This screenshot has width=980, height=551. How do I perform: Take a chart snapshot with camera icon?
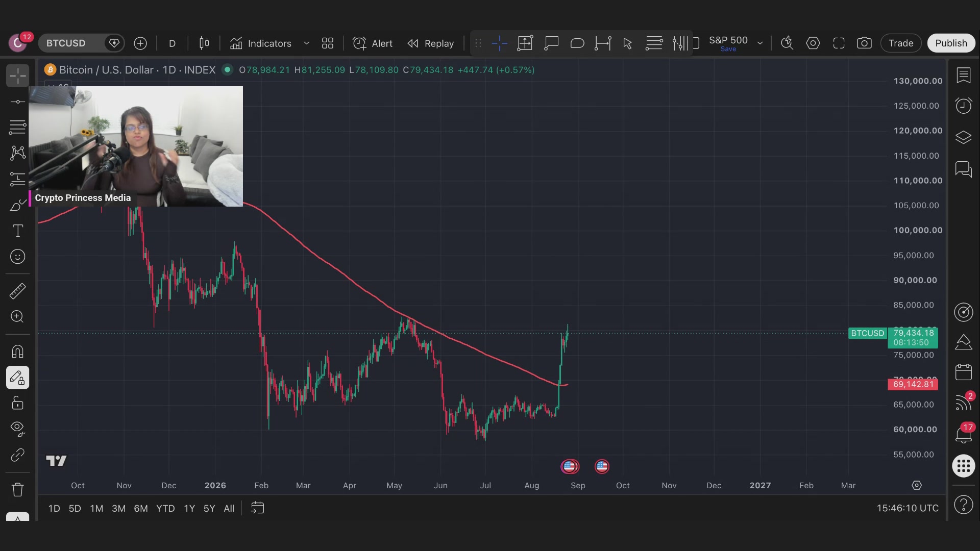tap(864, 43)
